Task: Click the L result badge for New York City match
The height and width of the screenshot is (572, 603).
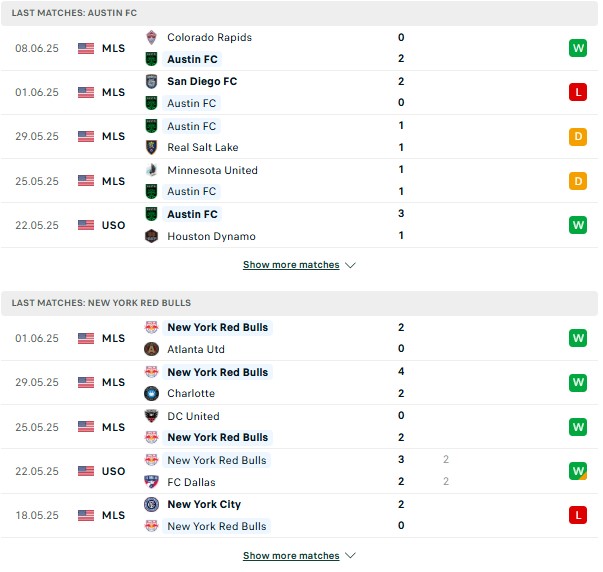Action: 578,515
